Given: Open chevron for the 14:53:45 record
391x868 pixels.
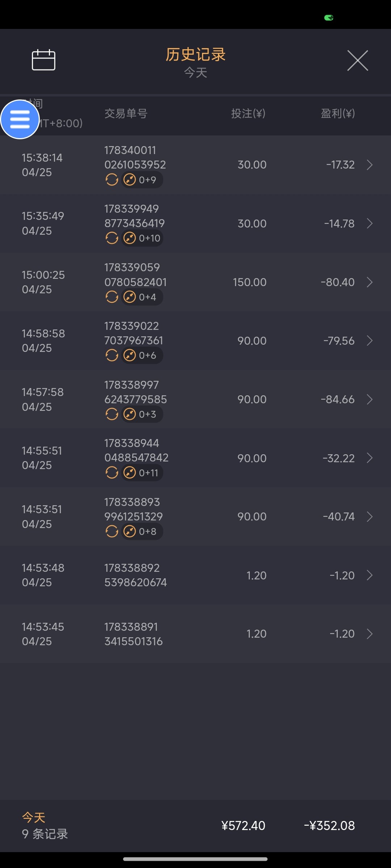Looking at the screenshot, I should point(369,634).
